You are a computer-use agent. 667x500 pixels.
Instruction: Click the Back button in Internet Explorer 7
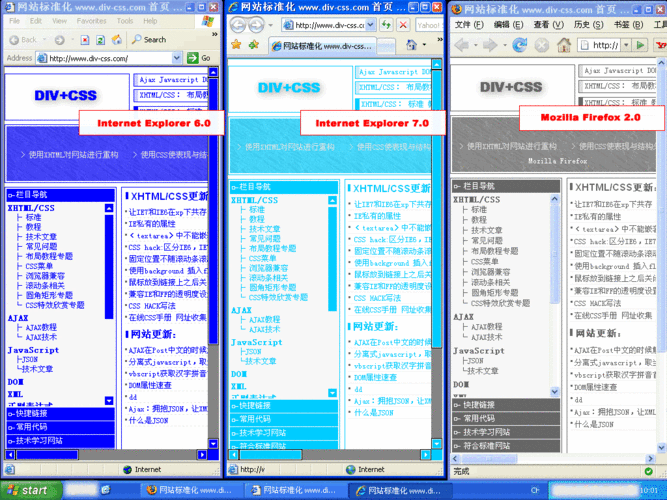238,26
